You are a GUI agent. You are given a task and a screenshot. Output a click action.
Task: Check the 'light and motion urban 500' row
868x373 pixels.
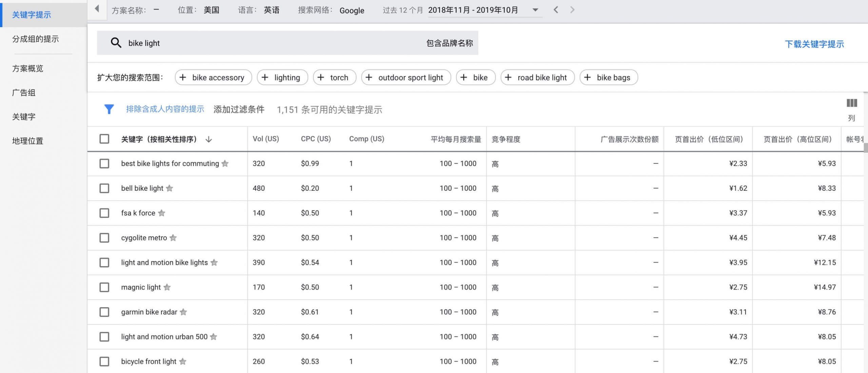(x=104, y=337)
